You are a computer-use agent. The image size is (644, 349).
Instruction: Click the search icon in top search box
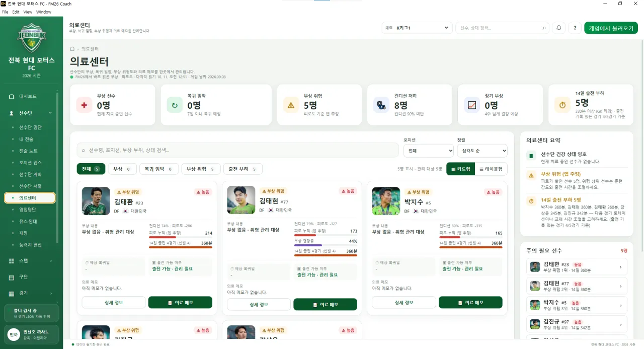click(x=544, y=28)
